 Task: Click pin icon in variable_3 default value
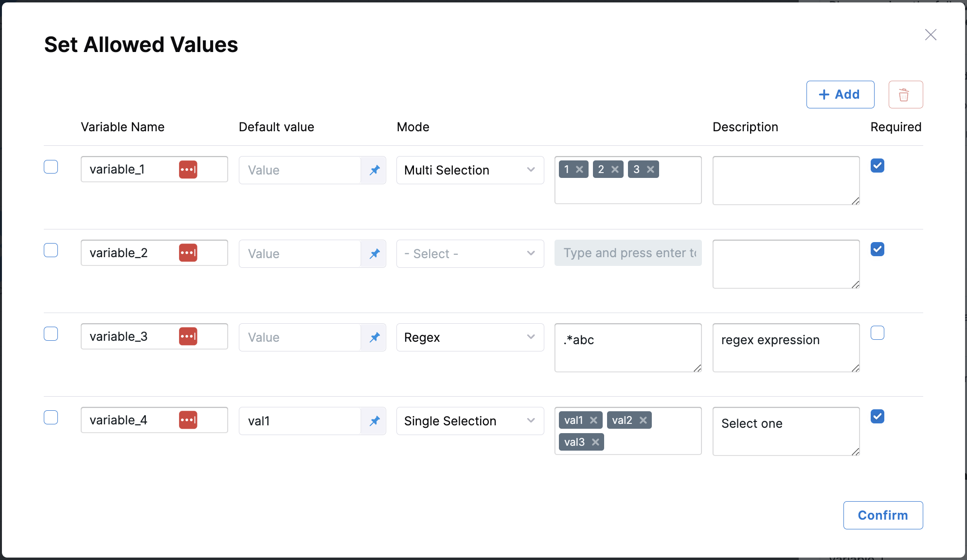pos(374,337)
